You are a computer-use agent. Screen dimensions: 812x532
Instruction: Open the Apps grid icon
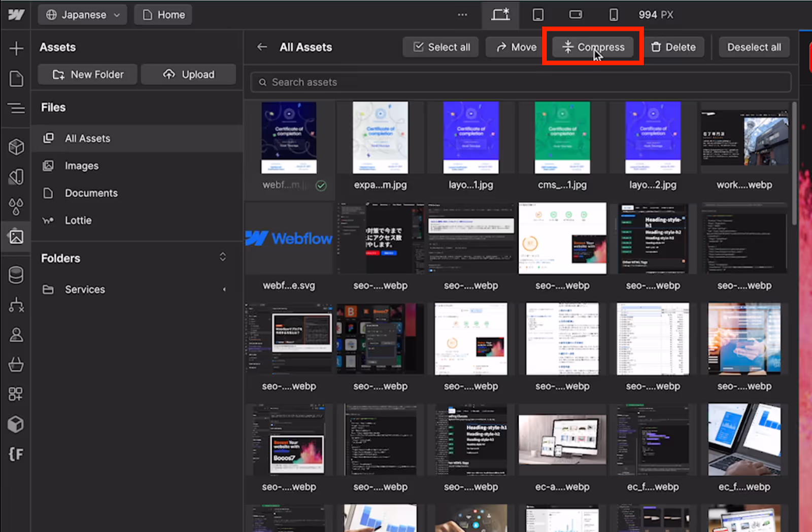[16, 394]
